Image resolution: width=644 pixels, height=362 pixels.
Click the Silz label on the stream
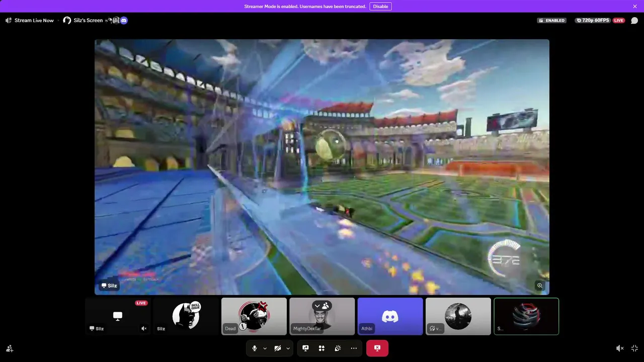pos(109,286)
